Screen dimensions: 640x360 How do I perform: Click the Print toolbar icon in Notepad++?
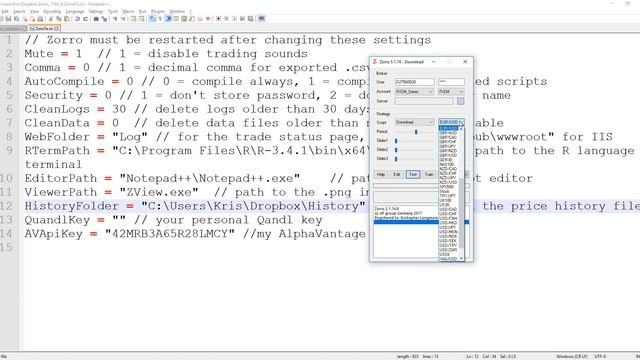(40, 19)
